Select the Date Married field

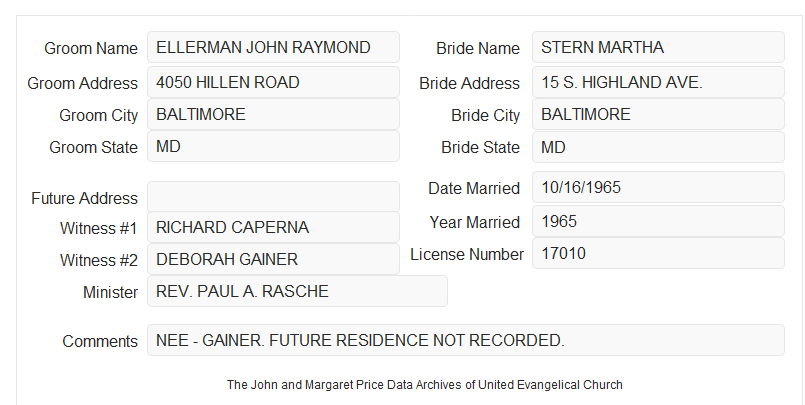(658, 187)
